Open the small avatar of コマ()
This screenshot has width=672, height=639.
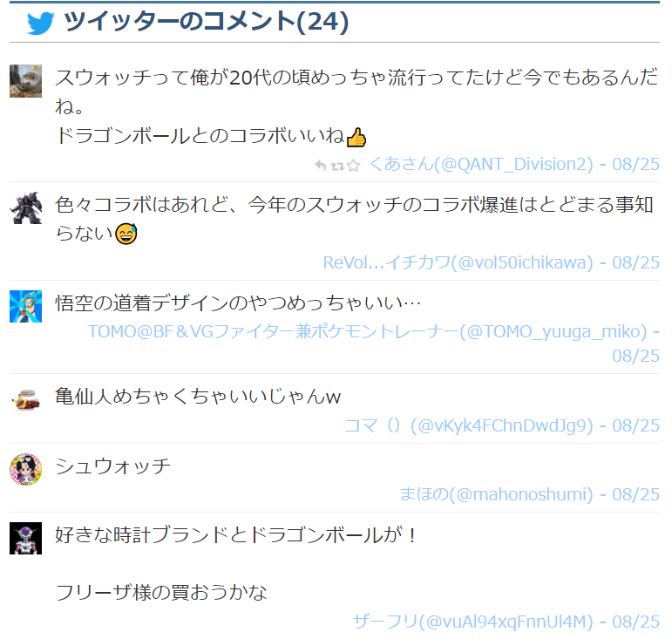(26, 400)
